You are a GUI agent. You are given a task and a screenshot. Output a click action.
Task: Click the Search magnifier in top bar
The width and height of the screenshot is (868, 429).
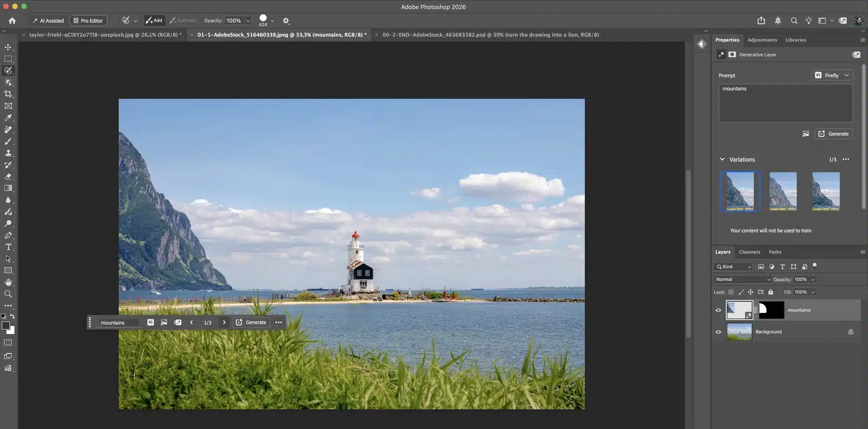794,21
